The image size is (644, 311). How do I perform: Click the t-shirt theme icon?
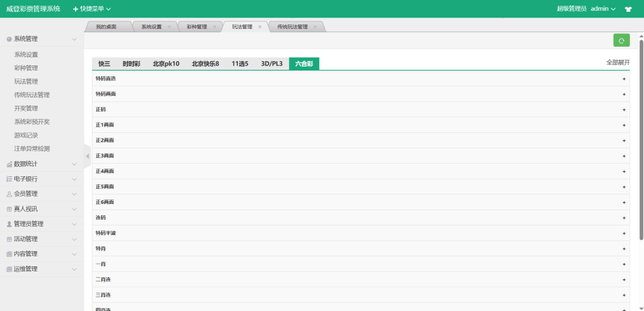tap(628, 9)
